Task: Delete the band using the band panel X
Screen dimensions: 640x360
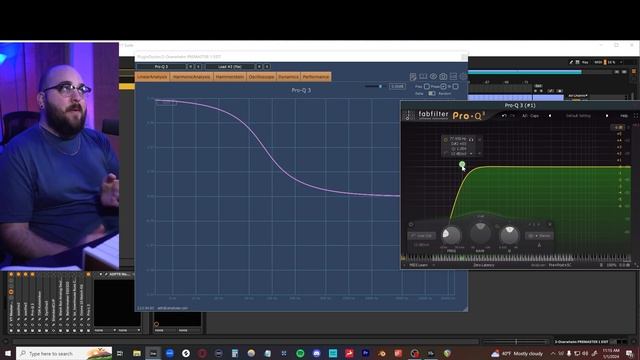Action: pyautogui.click(x=550, y=224)
